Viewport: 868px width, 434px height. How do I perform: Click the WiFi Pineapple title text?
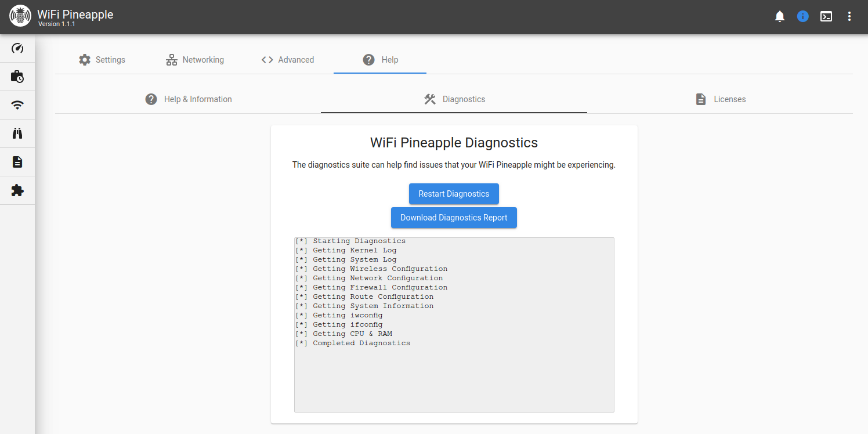(75, 14)
